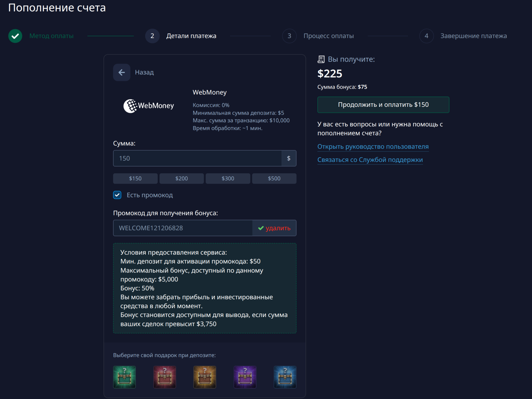Choose the $200 preset amount
The height and width of the screenshot is (399, 532).
point(181,179)
